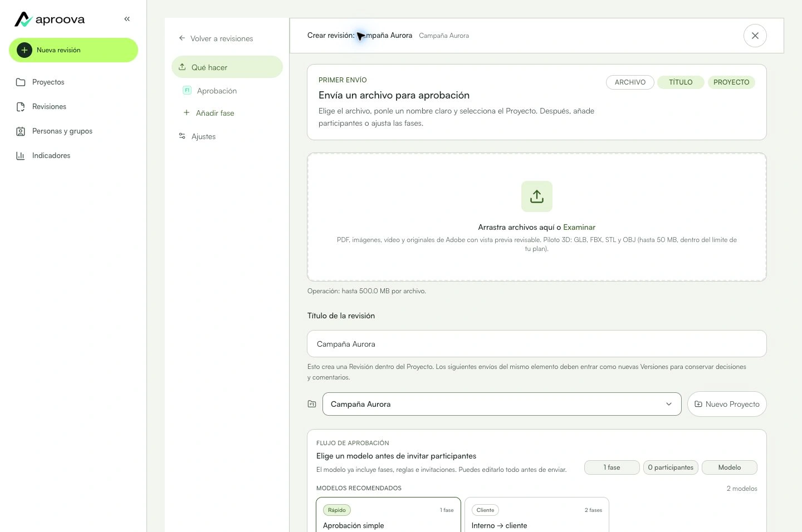The width and height of the screenshot is (802, 532).
Task: Click the upload icon in drop zone
Action: [x=537, y=196]
